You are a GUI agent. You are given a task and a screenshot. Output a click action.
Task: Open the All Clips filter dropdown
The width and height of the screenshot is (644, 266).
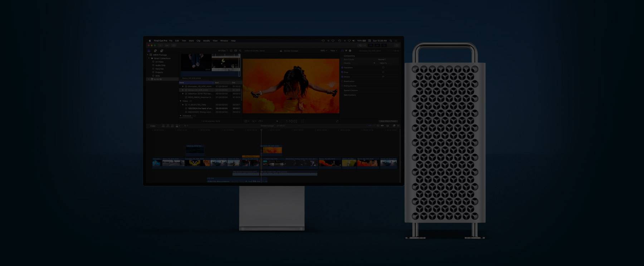click(223, 51)
